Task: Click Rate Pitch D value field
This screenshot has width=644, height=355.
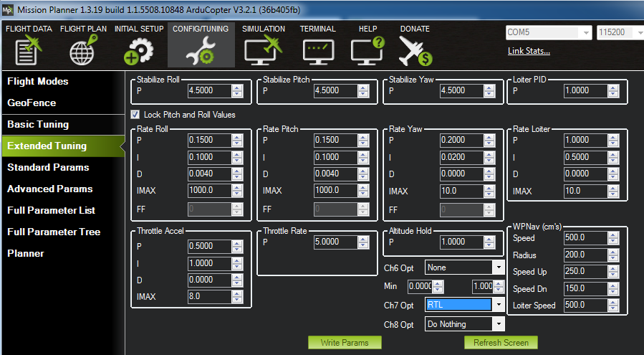Action: 335,174
